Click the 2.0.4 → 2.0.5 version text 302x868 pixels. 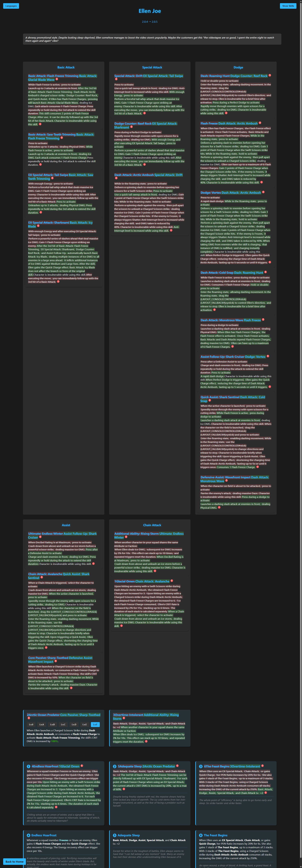coord(150,22)
